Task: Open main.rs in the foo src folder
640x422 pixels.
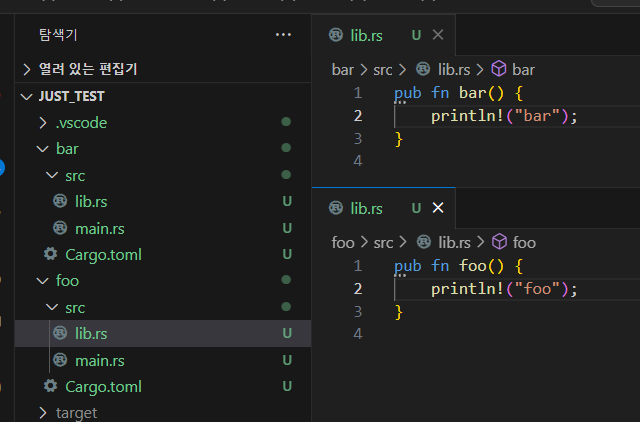Action: point(99,360)
